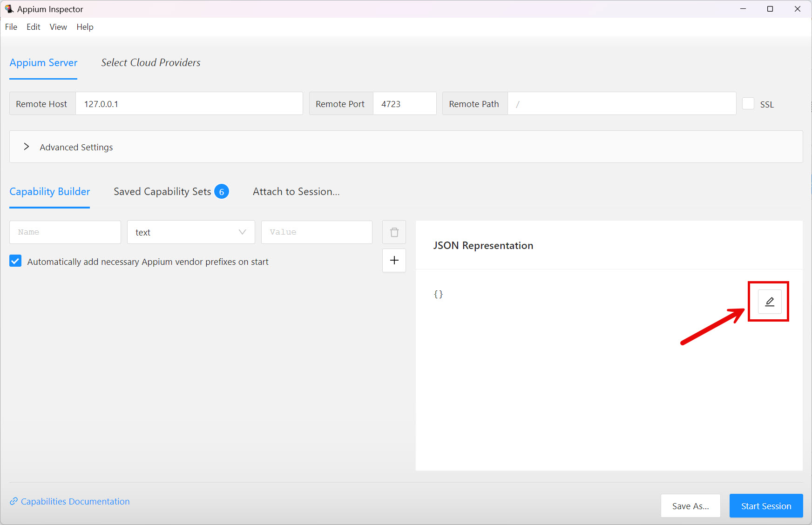The image size is (812, 525).
Task: Open the saved capability sets count badge
Action: click(x=222, y=192)
